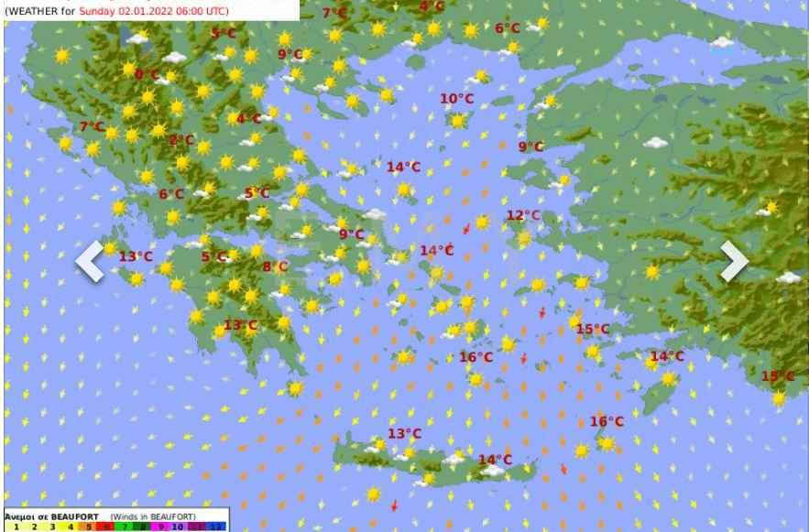Viewport: 809px width, 532px height.
Task: Click the 13°C label above Crete
Action: [404, 433]
